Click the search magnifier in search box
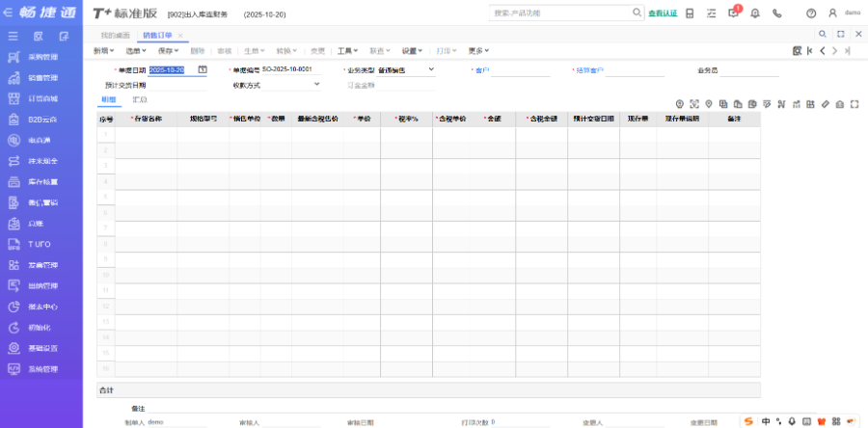868x428 pixels. pos(637,13)
